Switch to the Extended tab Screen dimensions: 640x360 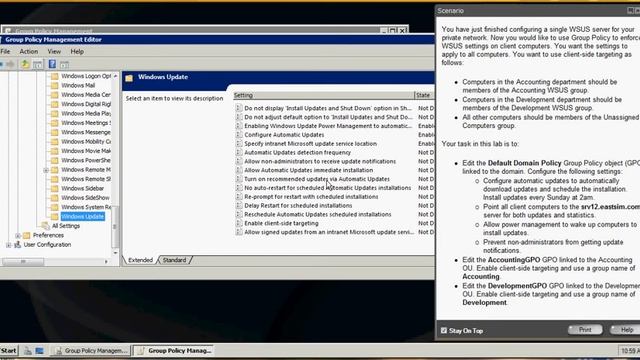click(x=140, y=260)
